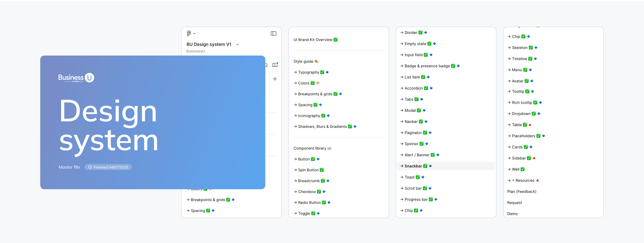Open the Colors page in second panel
Viewport: 644px width, 243px height.
306,83
